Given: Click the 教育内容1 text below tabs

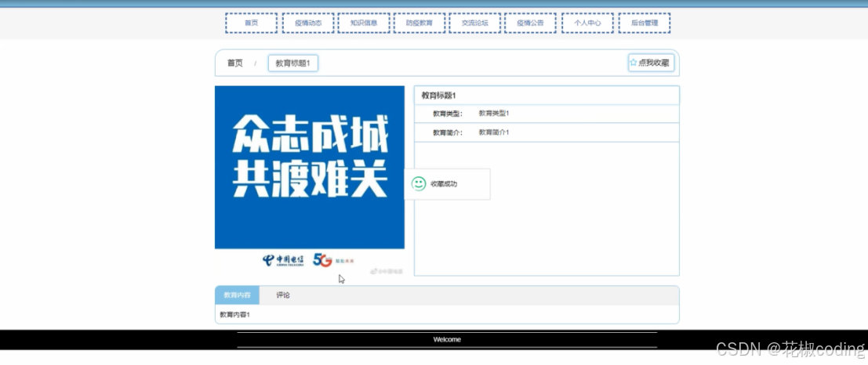Looking at the screenshot, I should pos(234,315).
